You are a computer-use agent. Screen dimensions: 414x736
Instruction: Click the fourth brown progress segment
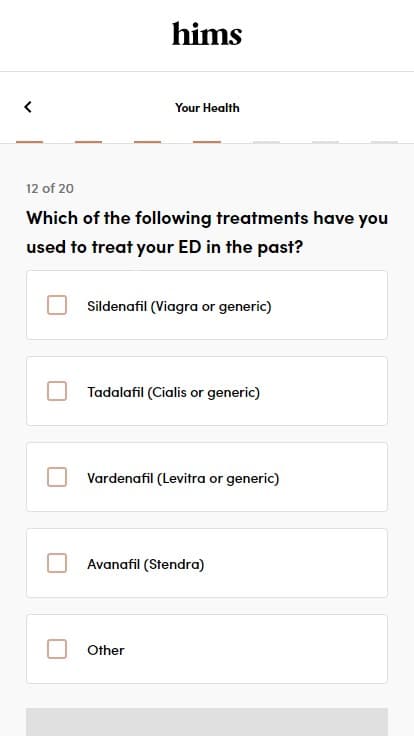pyautogui.click(x=207, y=142)
